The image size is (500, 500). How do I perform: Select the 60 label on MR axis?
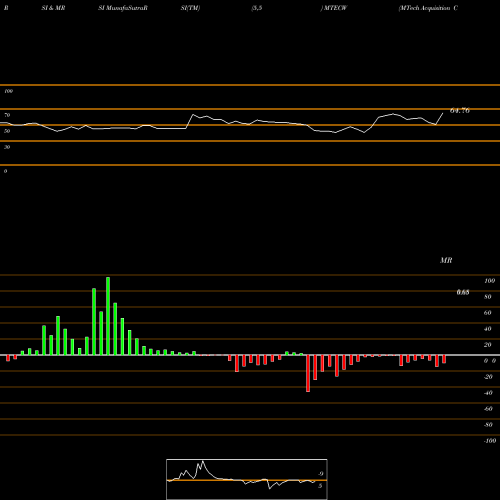pos(488,313)
